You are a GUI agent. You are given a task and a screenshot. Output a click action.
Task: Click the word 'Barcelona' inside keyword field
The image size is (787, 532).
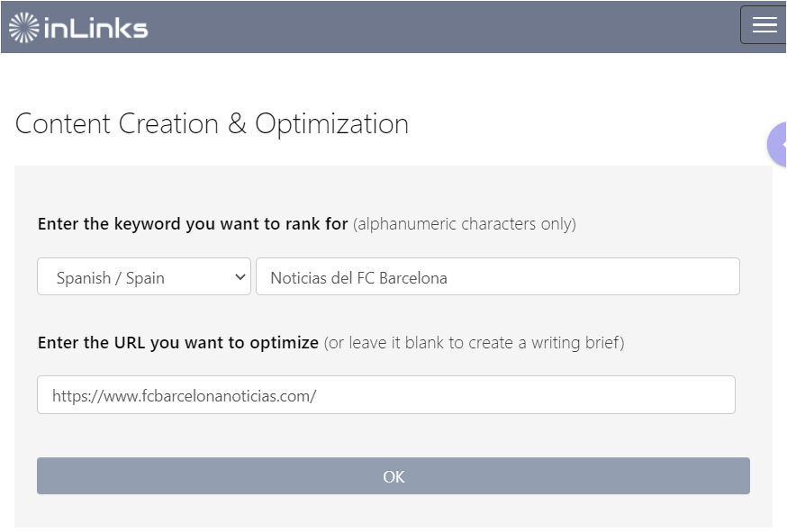tap(413, 278)
